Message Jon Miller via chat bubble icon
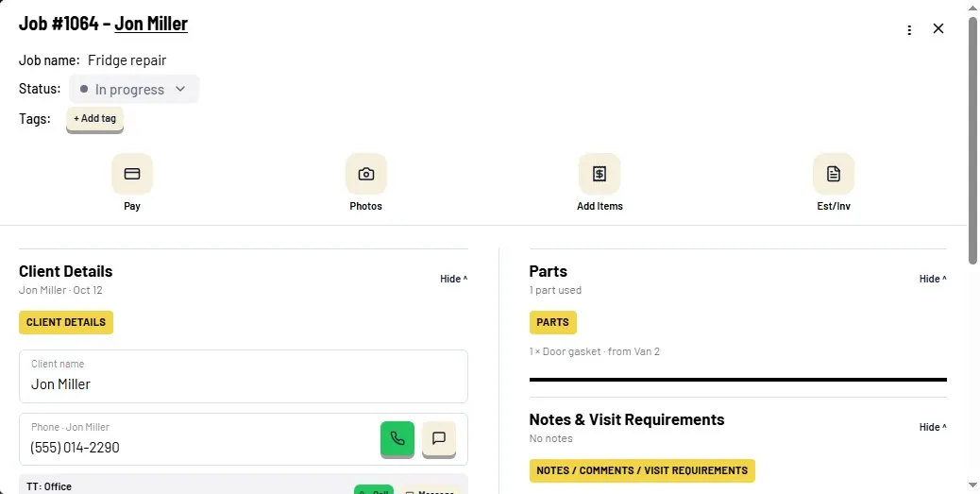Screen dimensions: 980x494 click(x=439, y=438)
